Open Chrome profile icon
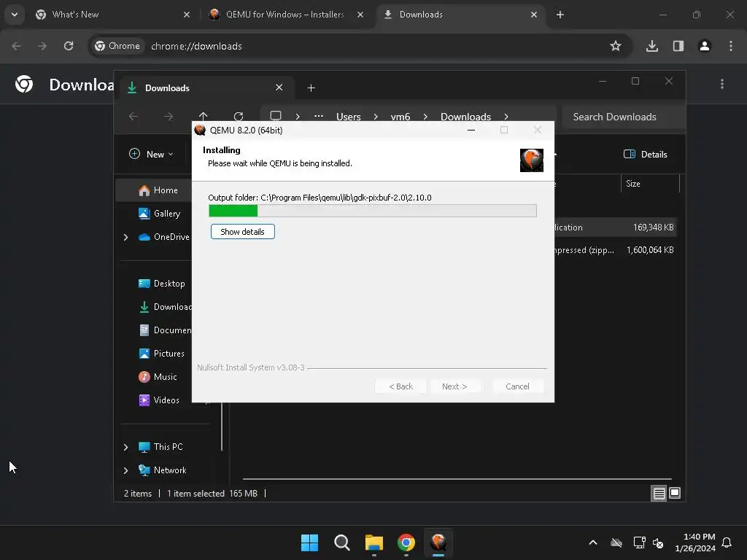 pyautogui.click(x=705, y=46)
